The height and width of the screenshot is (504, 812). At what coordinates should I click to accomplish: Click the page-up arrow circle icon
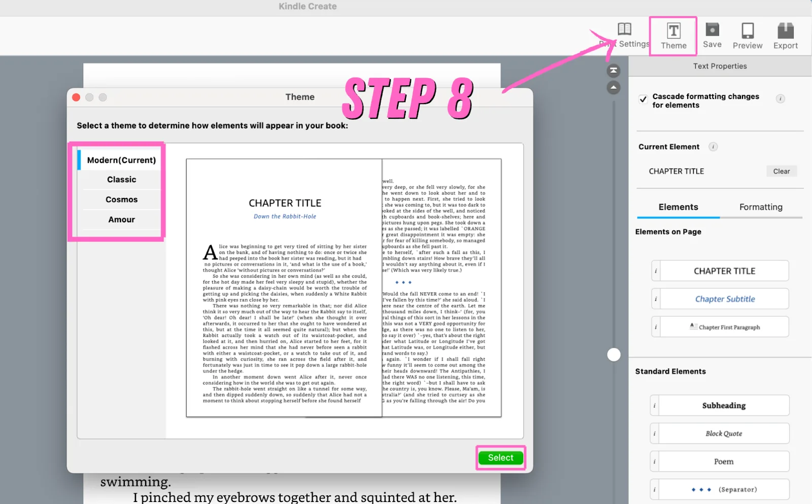pos(614,88)
